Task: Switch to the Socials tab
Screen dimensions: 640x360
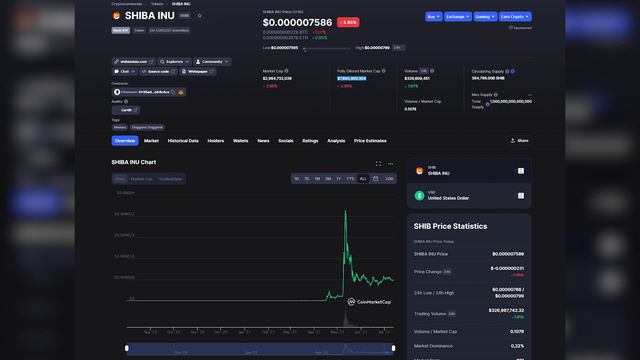Action: (286, 141)
